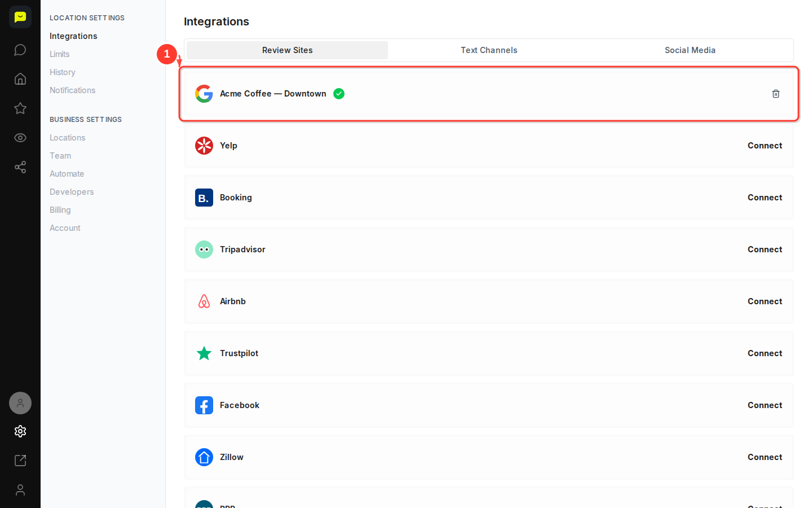
Task: Click the Booking logo icon
Action: coord(204,198)
